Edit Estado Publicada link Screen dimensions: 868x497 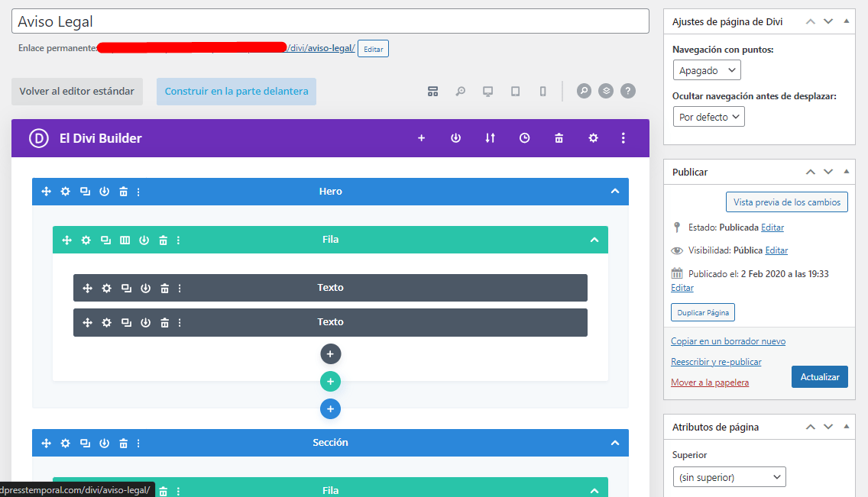click(772, 228)
